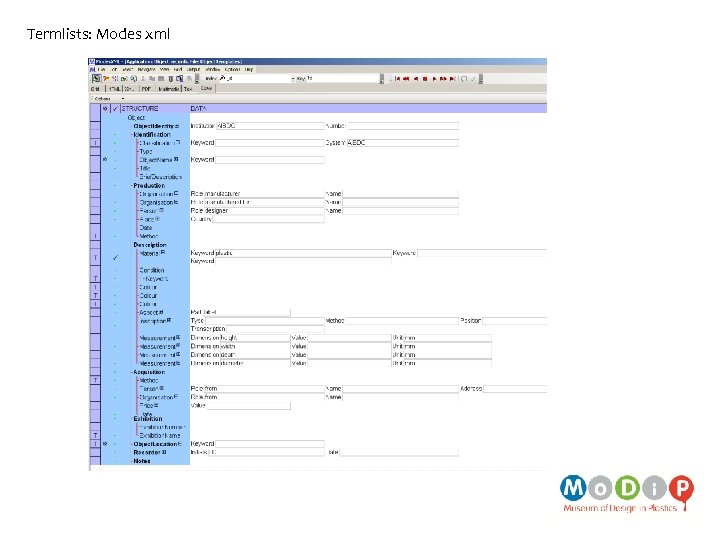Click the repeat marker beside Price
The height and width of the screenshot is (540, 720).
coord(156,405)
